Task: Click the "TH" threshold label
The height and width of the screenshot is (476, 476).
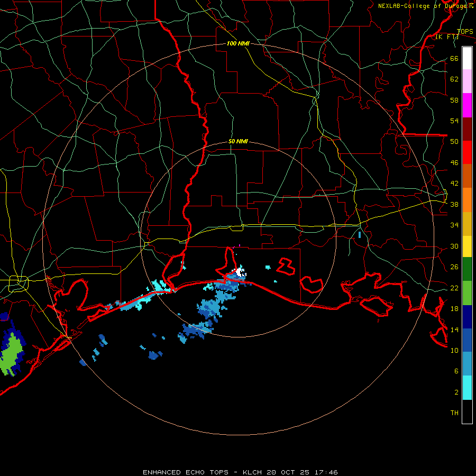Action: coord(454,413)
